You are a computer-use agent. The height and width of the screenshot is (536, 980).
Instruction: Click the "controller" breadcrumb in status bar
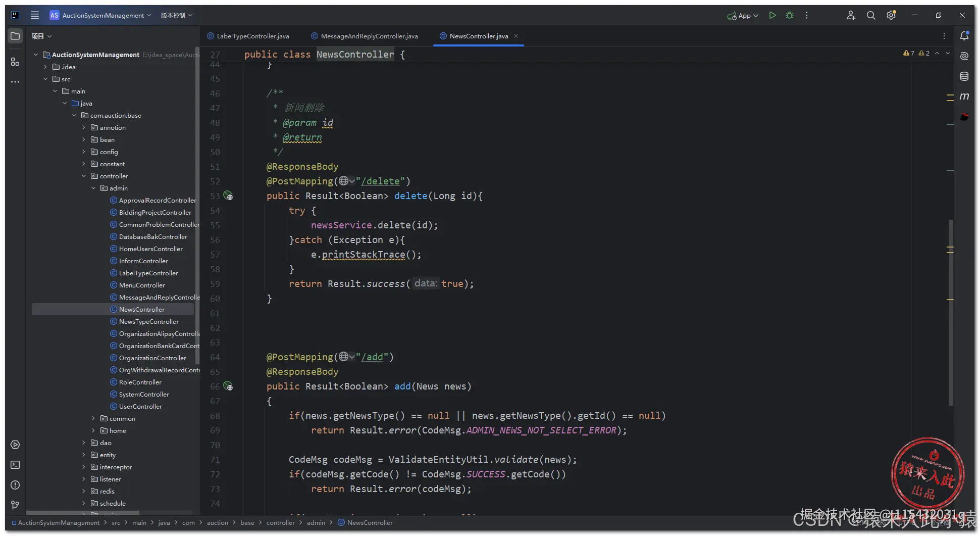coord(280,522)
